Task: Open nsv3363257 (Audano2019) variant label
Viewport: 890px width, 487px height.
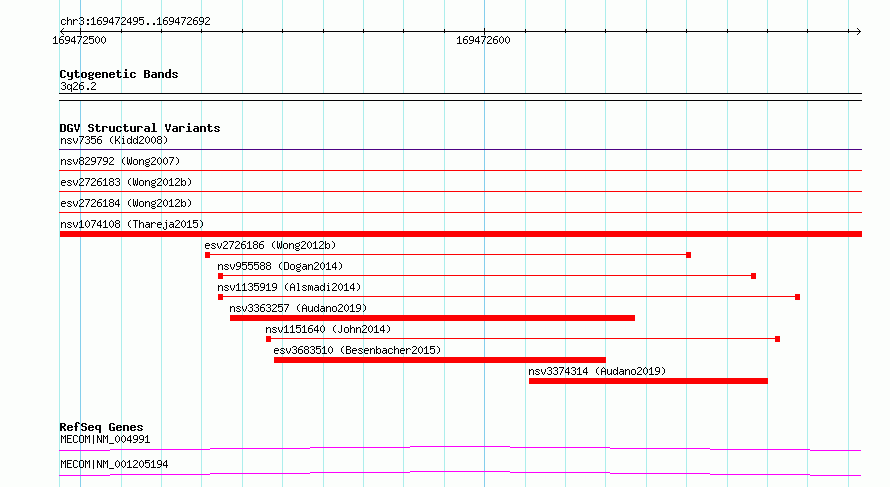Action: click(299, 308)
